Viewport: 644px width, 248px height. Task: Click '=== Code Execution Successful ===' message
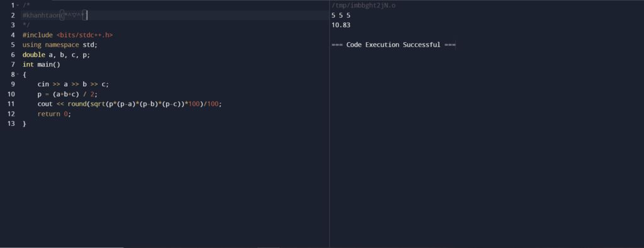[x=394, y=45]
